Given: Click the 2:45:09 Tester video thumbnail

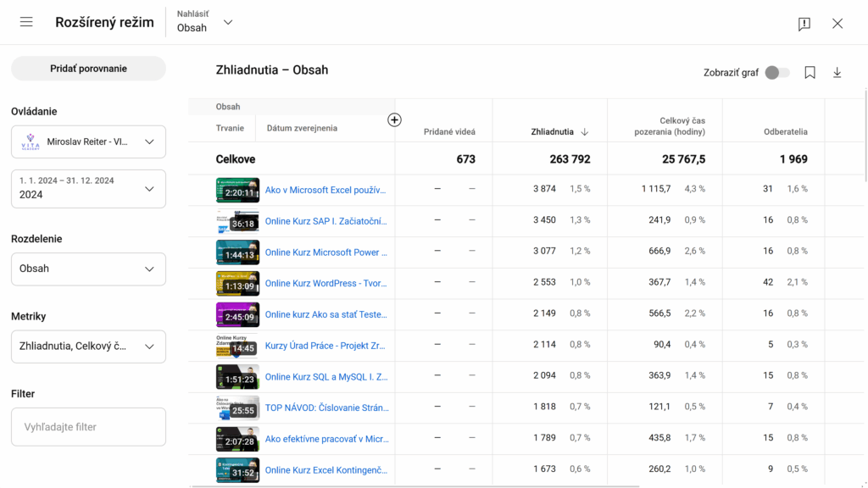Looking at the screenshot, I should click(x=237, y=314).
